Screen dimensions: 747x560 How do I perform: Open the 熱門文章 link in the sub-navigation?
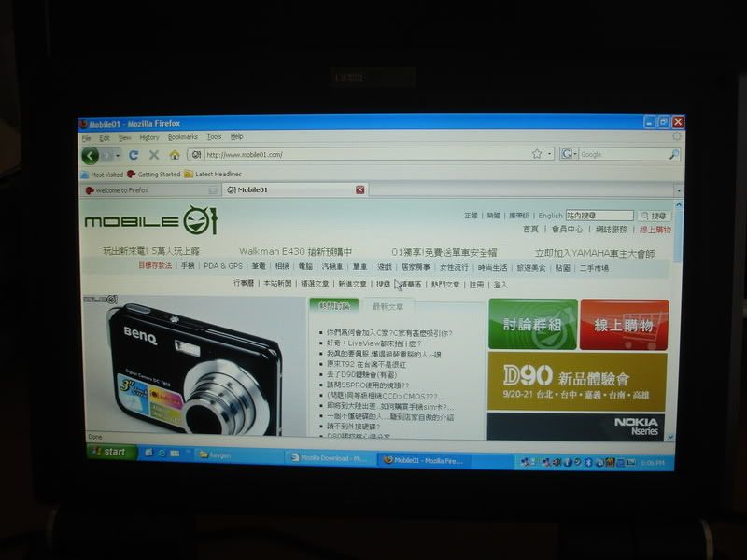pos(445,285)
